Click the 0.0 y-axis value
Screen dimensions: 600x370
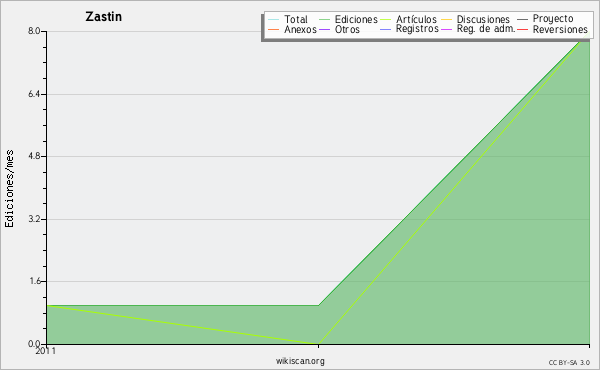34,344
